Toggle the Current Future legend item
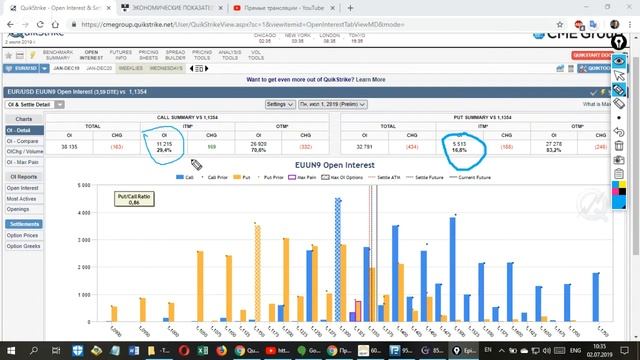640x360 pixels. coord(470,178)
